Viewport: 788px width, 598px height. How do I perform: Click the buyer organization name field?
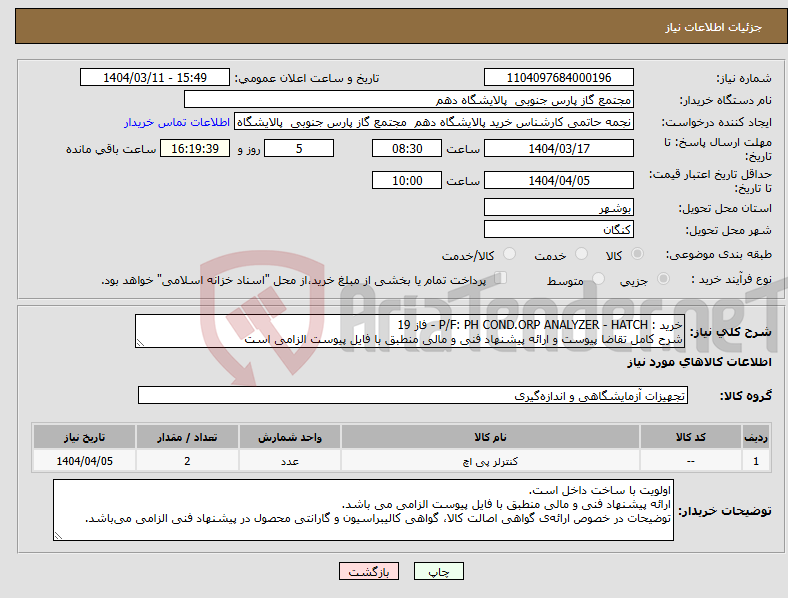pyautogui.click(x=409, y=99)
